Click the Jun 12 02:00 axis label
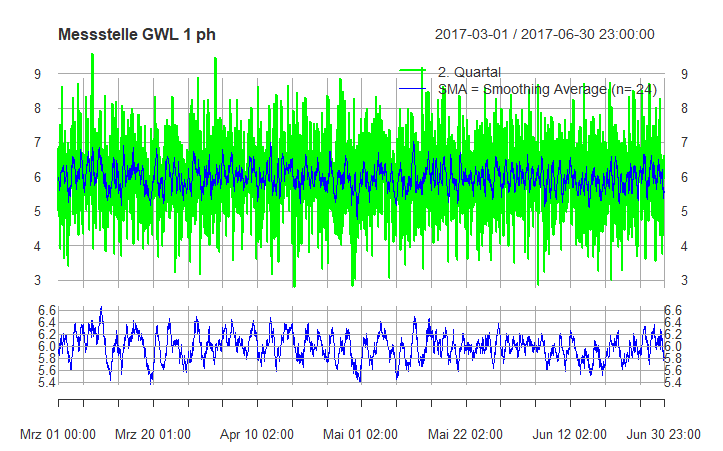 coord(569,435)
